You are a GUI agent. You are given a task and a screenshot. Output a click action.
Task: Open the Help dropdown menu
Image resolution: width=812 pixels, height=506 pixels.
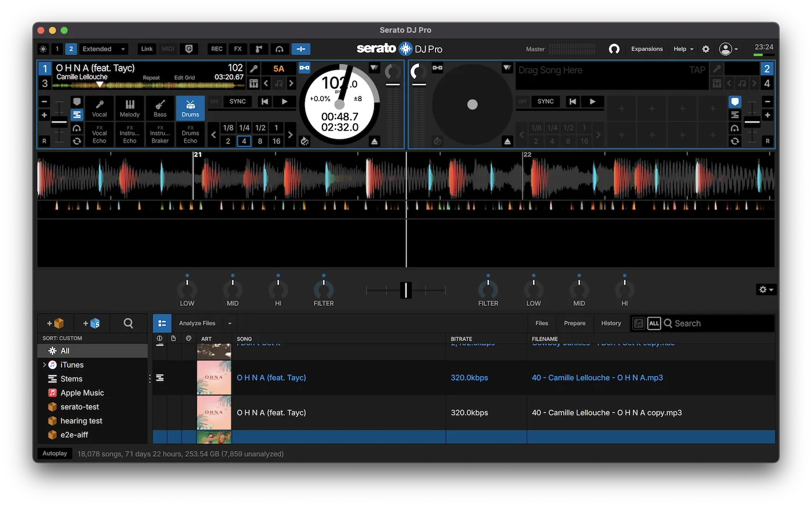pos(683,49)
